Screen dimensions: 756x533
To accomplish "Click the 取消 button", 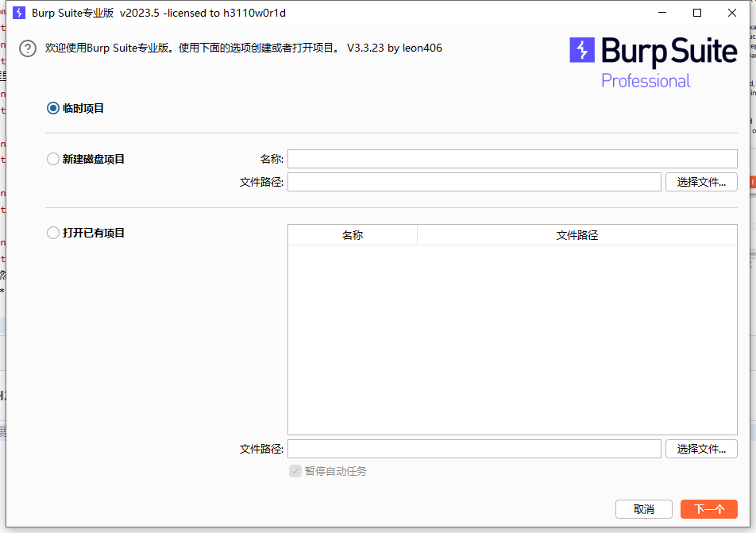I will pos(644,509).
